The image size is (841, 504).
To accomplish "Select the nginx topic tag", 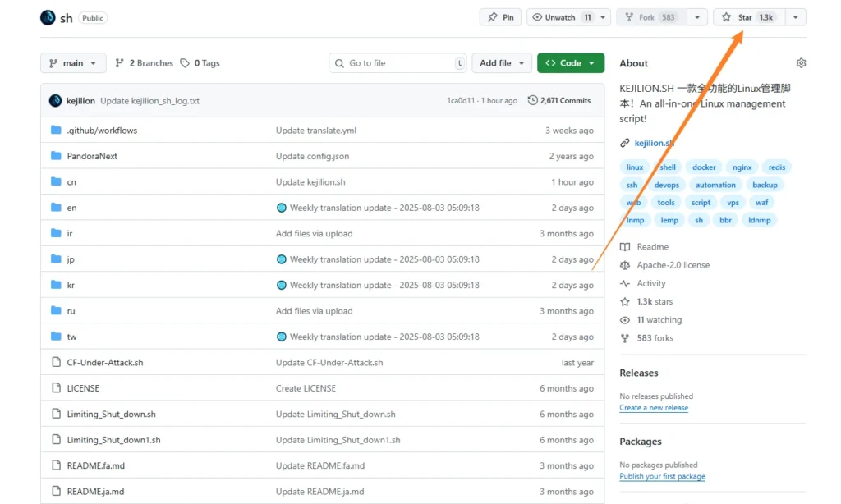I will pos(742,167).
